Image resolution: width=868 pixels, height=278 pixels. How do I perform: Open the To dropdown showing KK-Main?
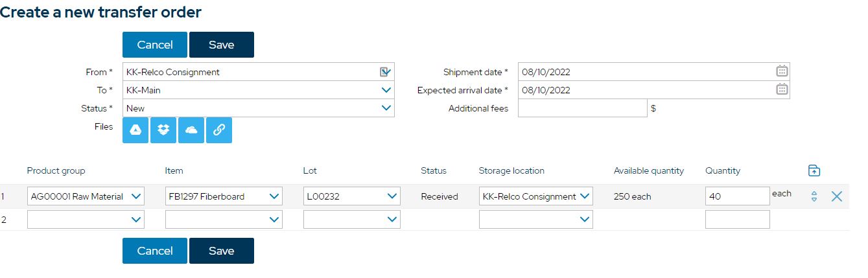[259, 90]
